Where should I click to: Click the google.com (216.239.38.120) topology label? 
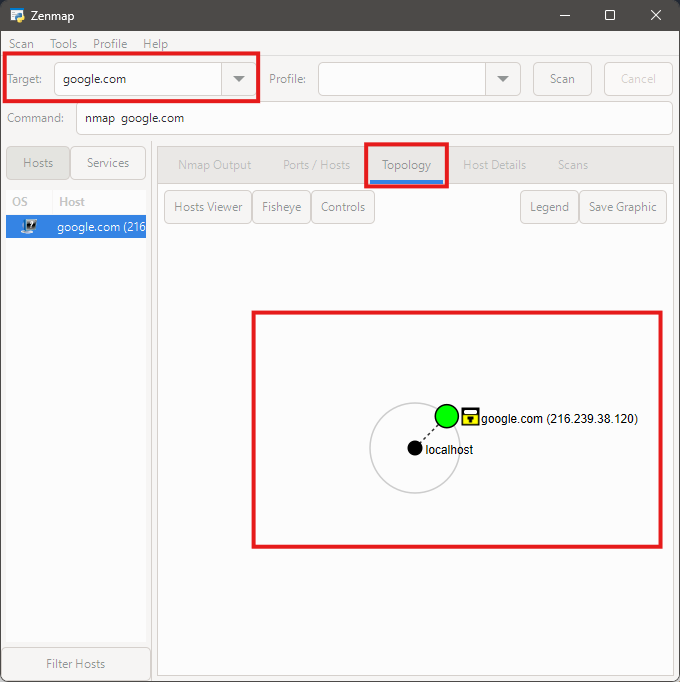coord(559,418)
